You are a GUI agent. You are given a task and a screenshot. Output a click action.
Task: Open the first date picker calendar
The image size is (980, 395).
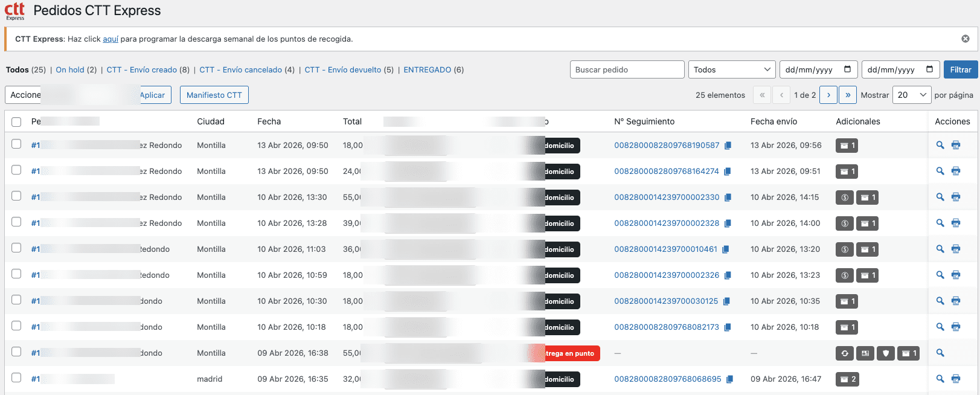[847, 69]
